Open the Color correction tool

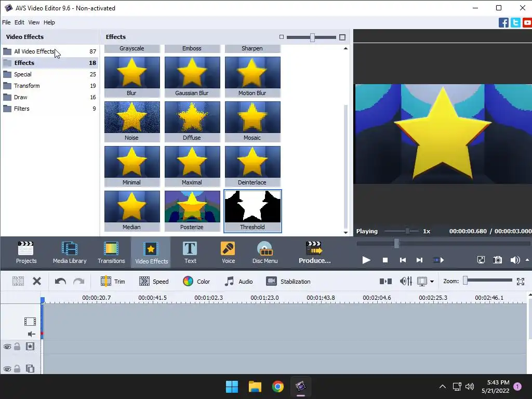(196, 281)
